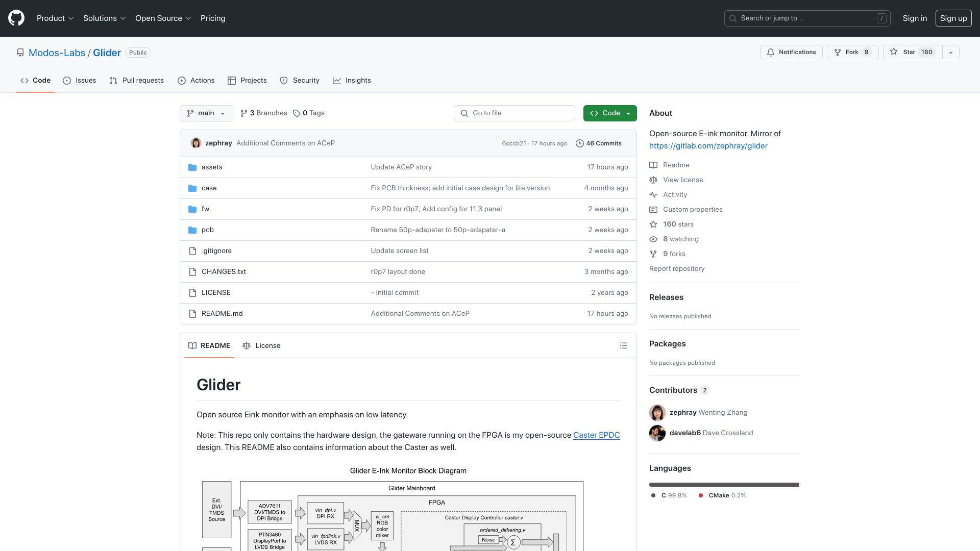Screen dimensions: 980x551
Task: Click the GitHub logo icon
Action: click(x=16, y=18)
